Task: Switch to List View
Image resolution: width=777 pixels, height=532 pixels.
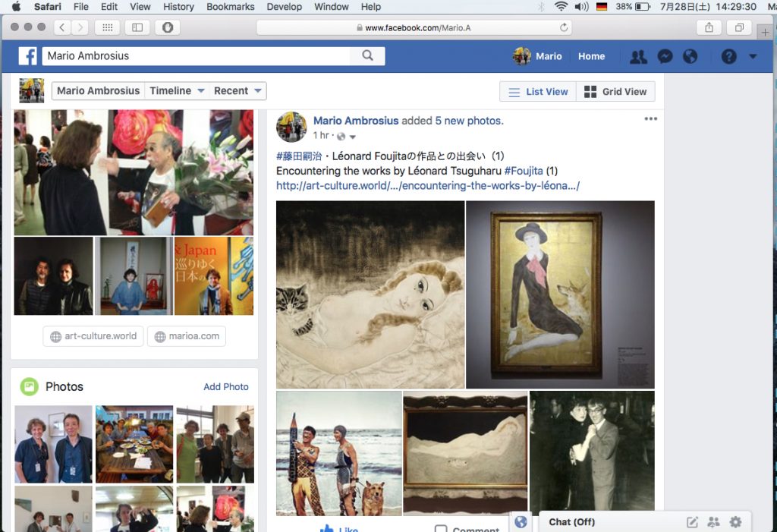Action: point(538,92)
